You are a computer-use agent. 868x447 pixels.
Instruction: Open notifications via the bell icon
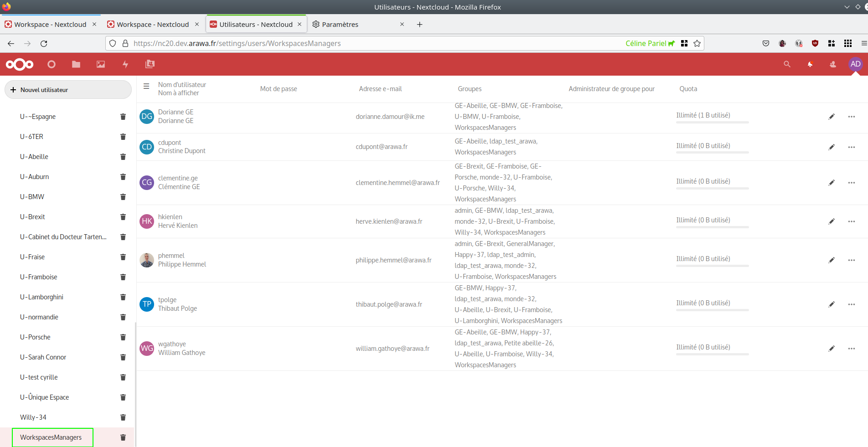tap(810, 64)
